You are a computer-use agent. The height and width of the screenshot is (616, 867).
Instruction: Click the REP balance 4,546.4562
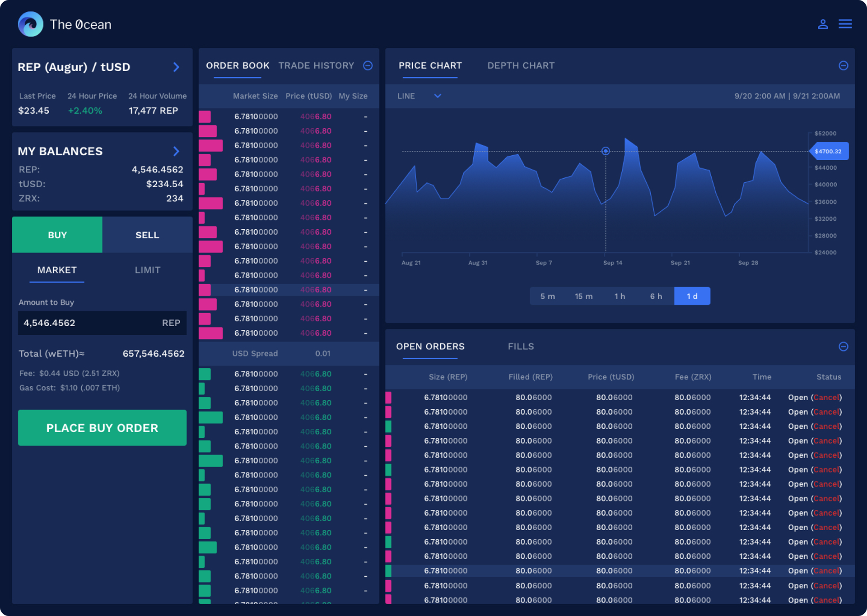pyautogui.click(x=157, y=169)
